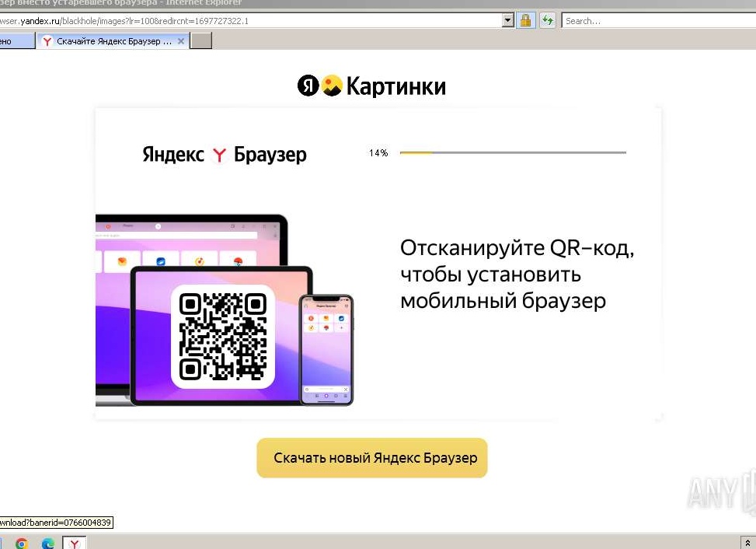Click the red Y Yandex Browser logo
Viewport: 756px width, 549px height.
219,155
